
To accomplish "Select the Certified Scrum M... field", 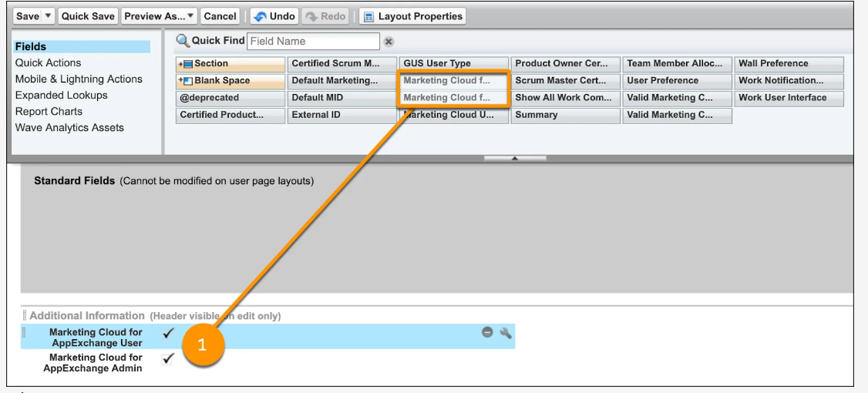I will [342, 64].
